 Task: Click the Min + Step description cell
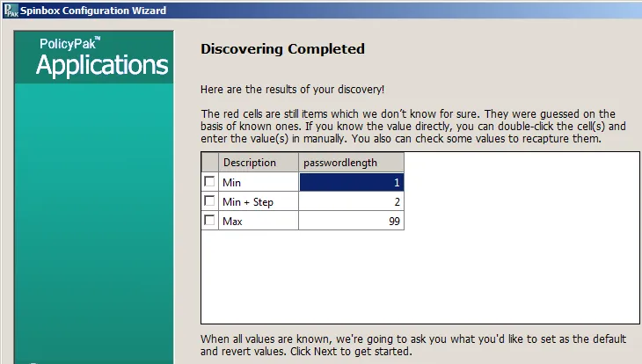click(259, 201)
